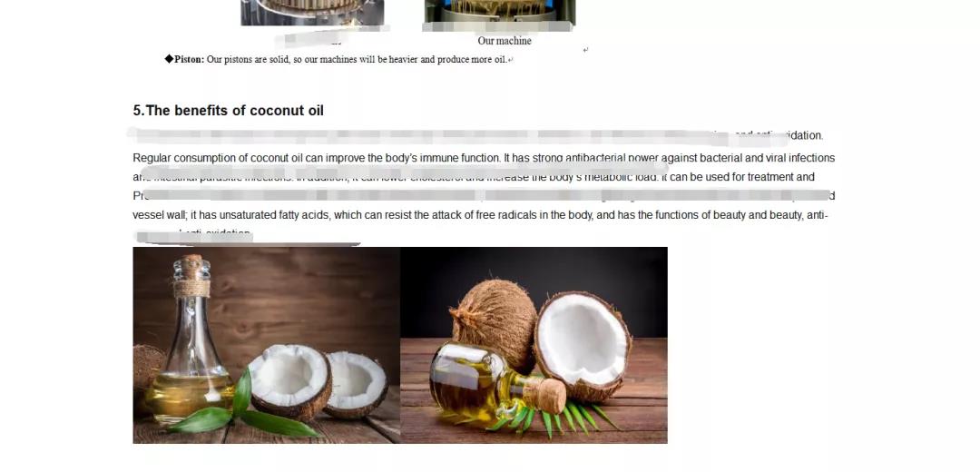Click the phrase "beauty and beauty, anti-"
The height and width of the screenshot is (472, 980).
(x=779, y=216)
